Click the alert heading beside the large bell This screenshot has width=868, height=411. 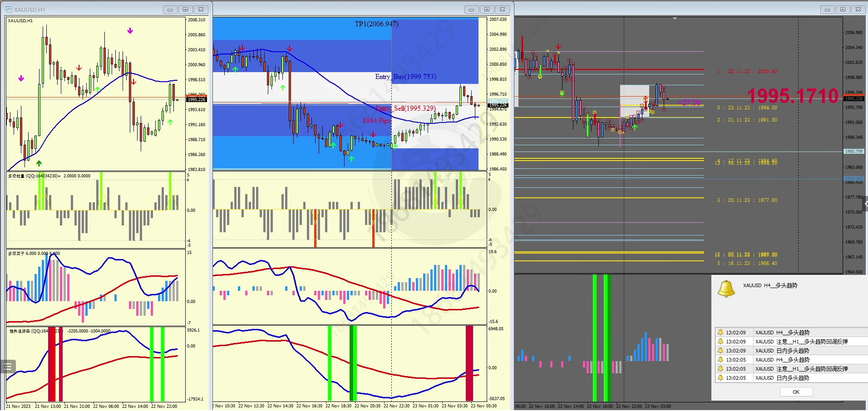(x=770, y=285)
